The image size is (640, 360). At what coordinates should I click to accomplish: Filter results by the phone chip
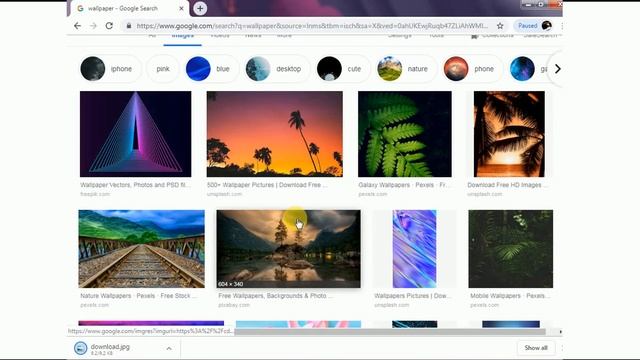[x=472, y=69]
